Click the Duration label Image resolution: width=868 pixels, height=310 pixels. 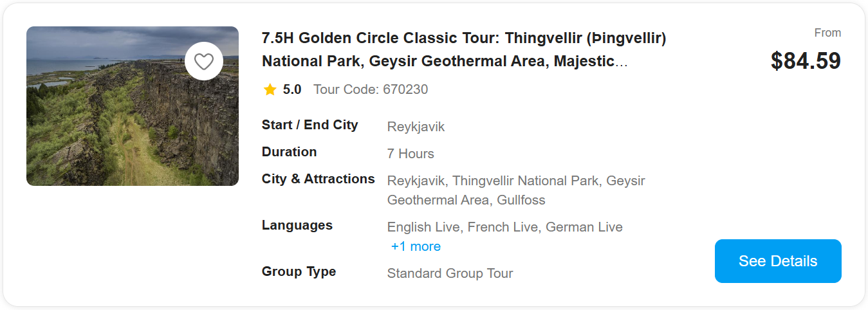coord(289,152)
